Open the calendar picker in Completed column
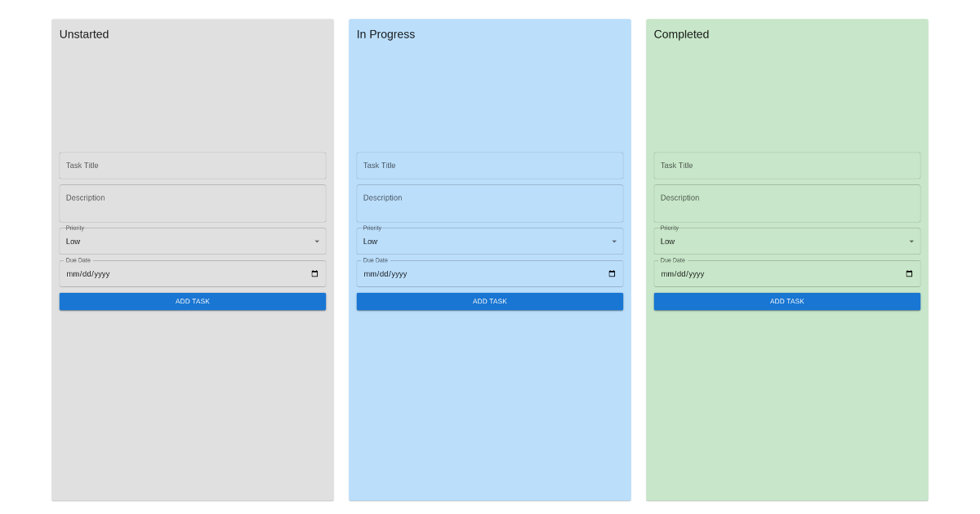This screenshot has width=980, height=514. click(908, 273)
